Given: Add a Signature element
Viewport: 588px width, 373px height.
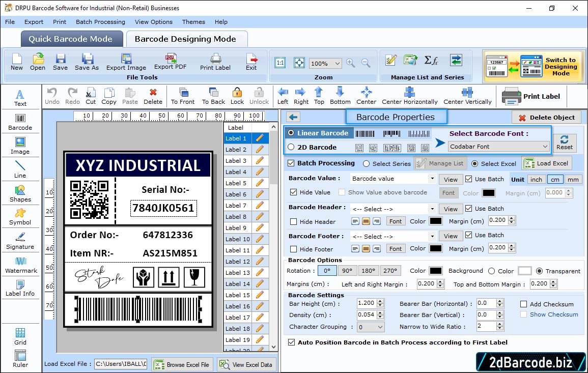Looking at the screenshot, I should [20, 241].
